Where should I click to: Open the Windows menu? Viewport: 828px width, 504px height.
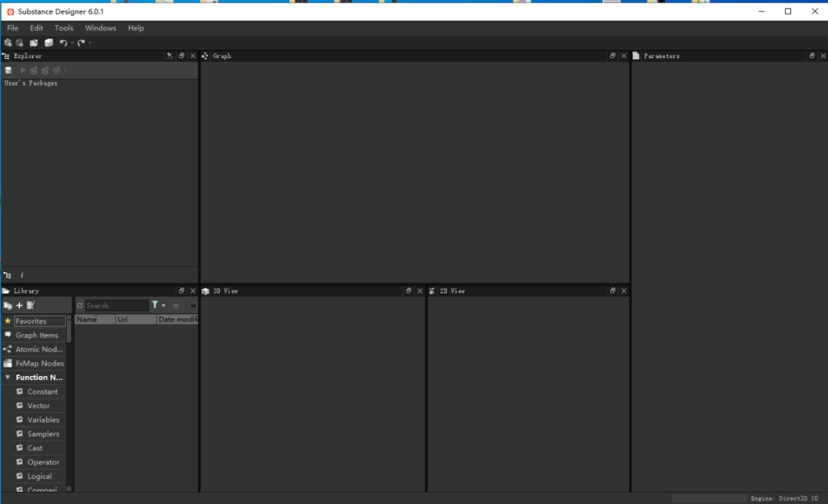pos(100,28)
